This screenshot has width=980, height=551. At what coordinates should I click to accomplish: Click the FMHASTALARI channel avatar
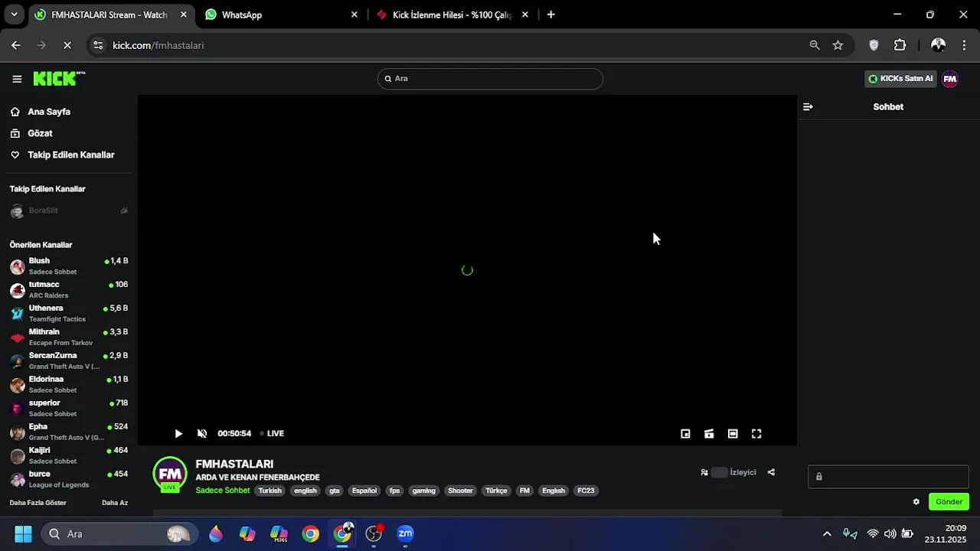170,474
